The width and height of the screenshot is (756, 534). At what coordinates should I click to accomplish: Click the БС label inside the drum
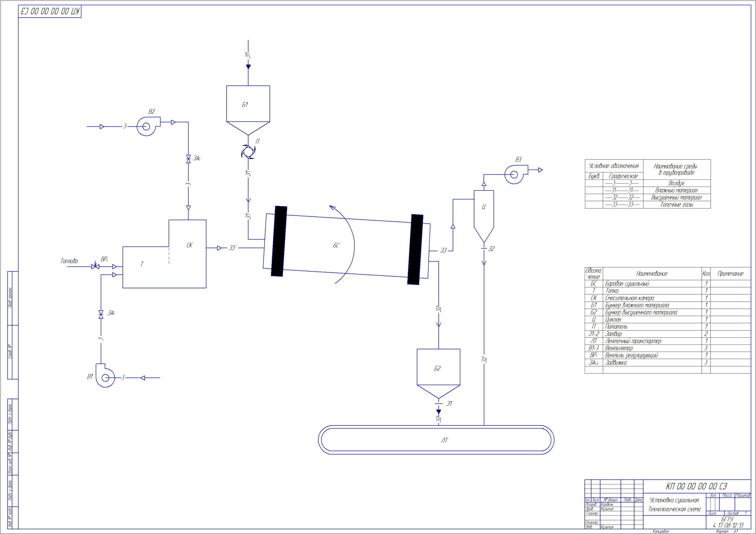tap(336, 245)
